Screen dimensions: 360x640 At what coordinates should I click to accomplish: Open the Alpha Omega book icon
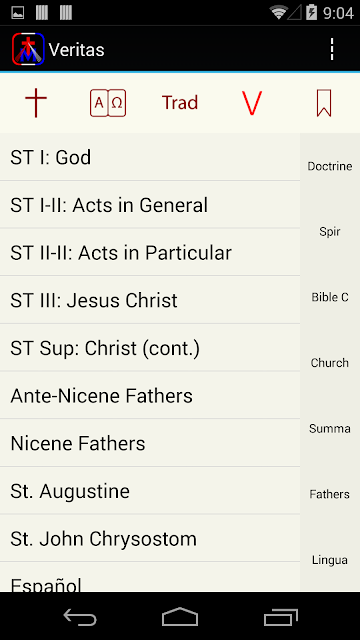(x=108, y=103)
